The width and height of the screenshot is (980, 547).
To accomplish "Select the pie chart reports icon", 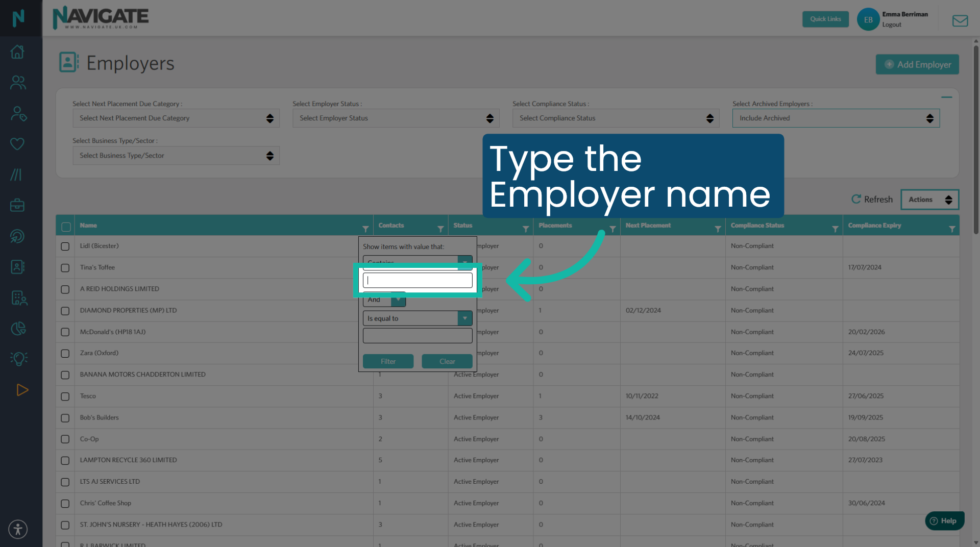I will [17, 328].
